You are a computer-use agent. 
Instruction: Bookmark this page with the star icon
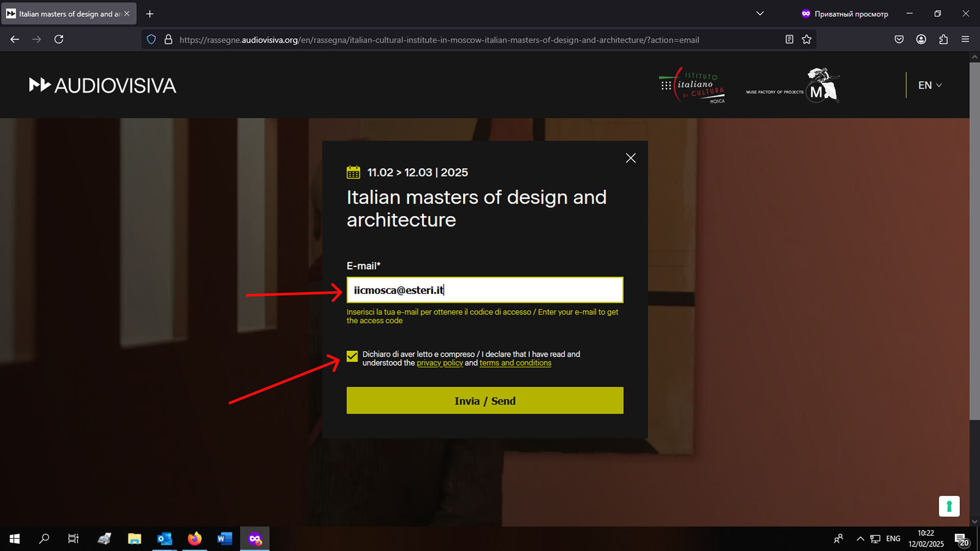[806, 39]
